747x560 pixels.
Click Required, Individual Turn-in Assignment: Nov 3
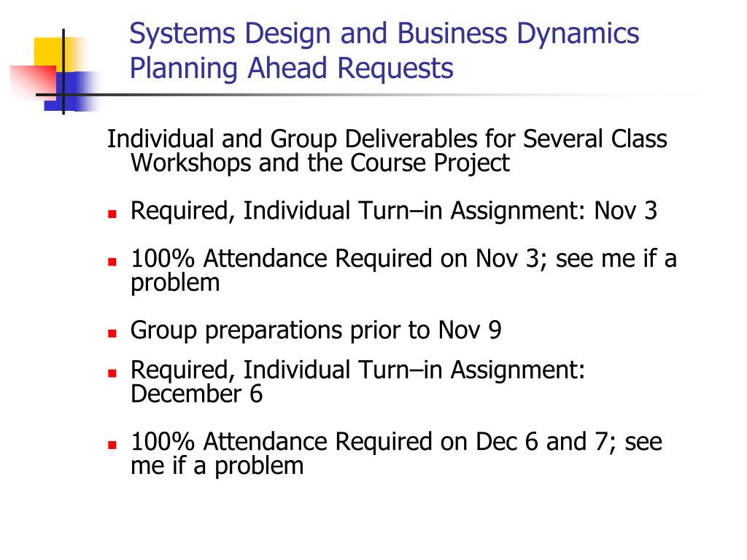[393, 211]
